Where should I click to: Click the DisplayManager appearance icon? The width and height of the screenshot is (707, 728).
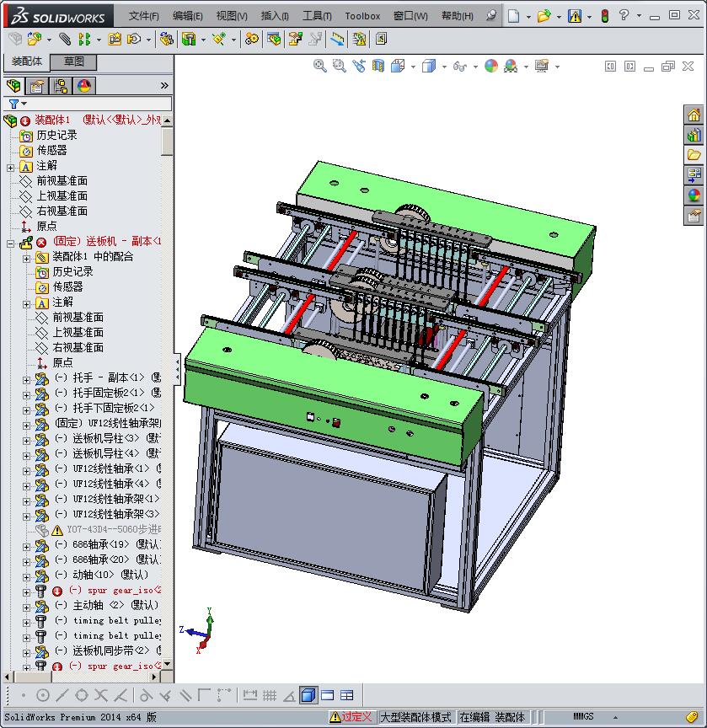pos(84,85)
